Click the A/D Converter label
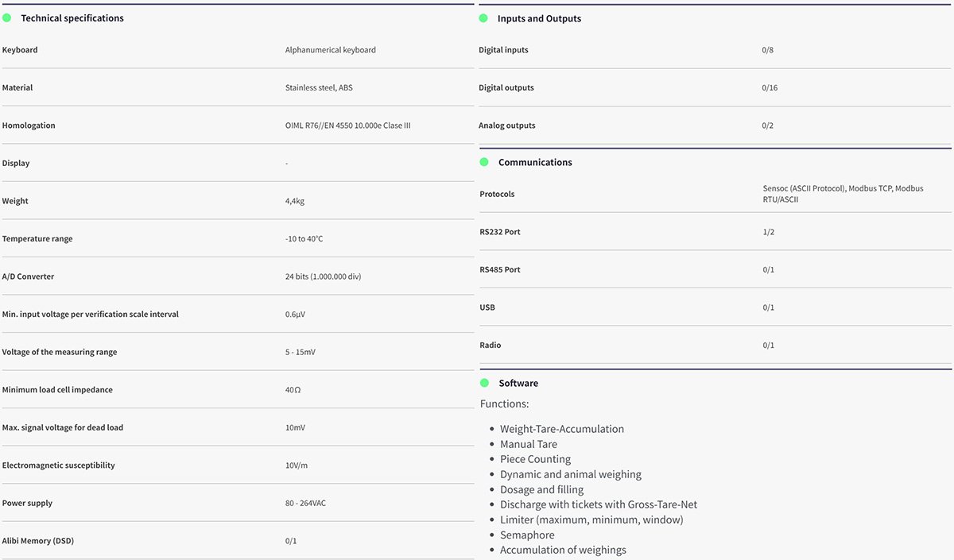 (28, 276)
